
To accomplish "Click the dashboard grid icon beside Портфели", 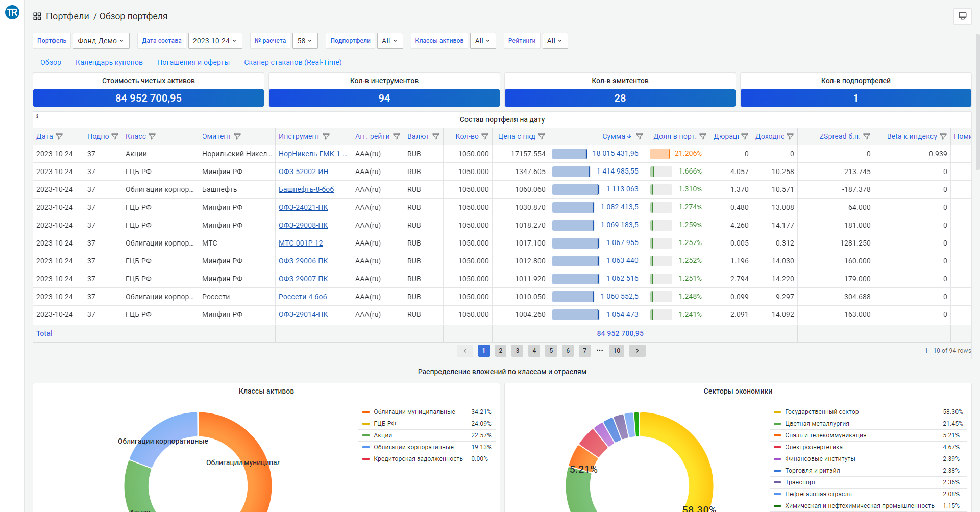I will coord(37,16).
